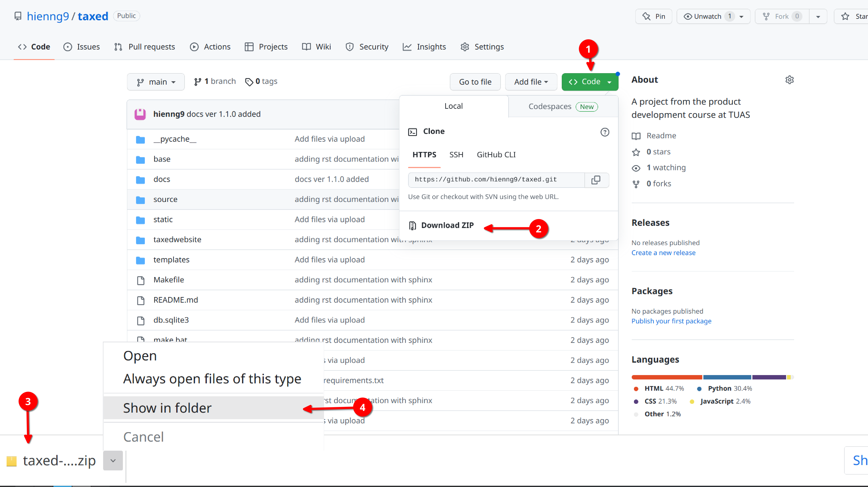Viewport: 868px width, 487px height.
Task: View the 1 branch link
Action: [215, 81]
